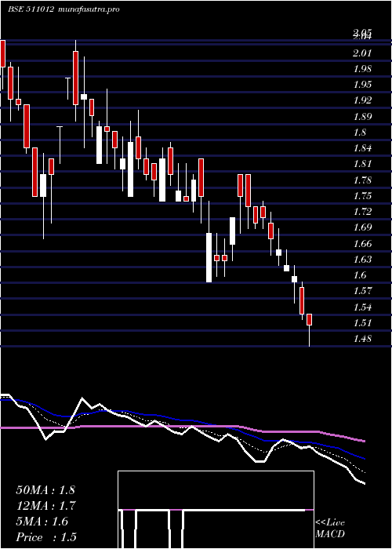Select the 1.51 price axis label
The width and height of the screenshot is (392, 549).
tap(362, 323)
